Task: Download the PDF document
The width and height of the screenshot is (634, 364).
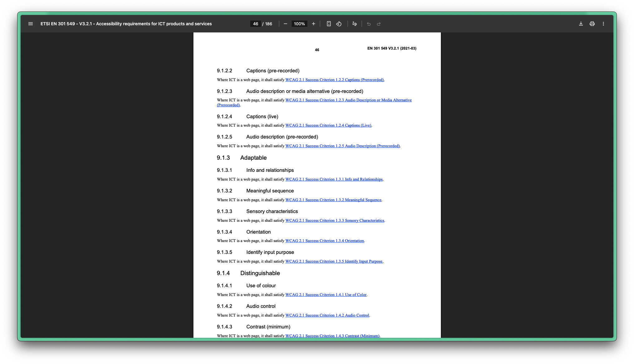Action: (581, 24)
